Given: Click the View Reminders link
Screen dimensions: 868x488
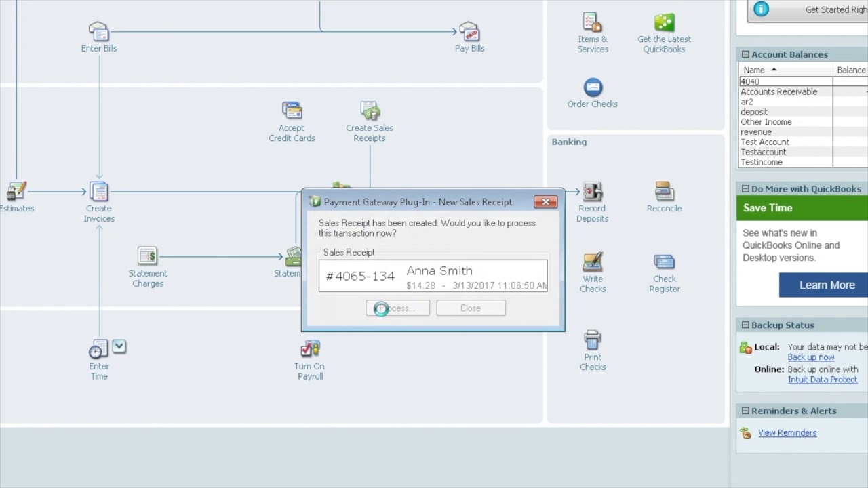Looking at the screenshot, I should [787, 433].
